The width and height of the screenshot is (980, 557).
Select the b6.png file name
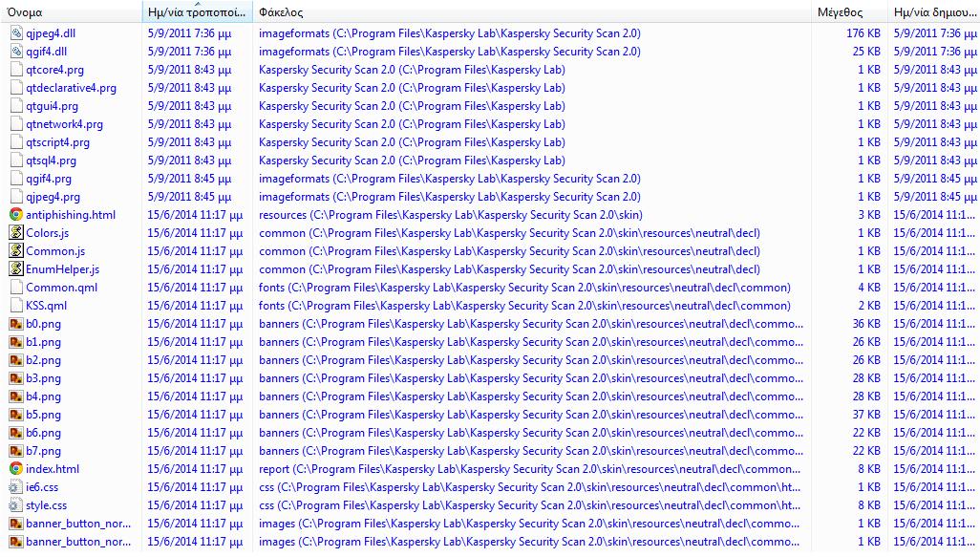pyautogui.click(x=43, y=433)
